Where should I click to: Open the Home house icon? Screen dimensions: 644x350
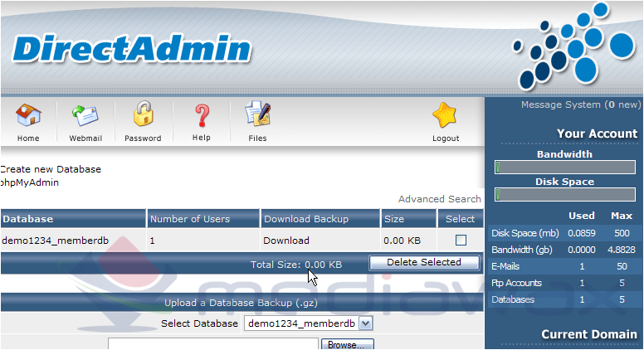(28, 115)
